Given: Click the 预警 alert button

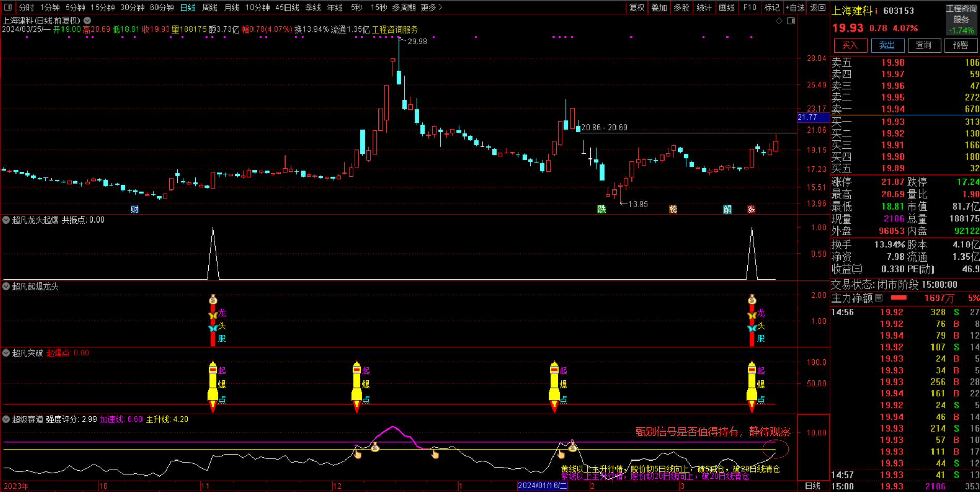Looking at the screenshot, I should pos(960,45).
